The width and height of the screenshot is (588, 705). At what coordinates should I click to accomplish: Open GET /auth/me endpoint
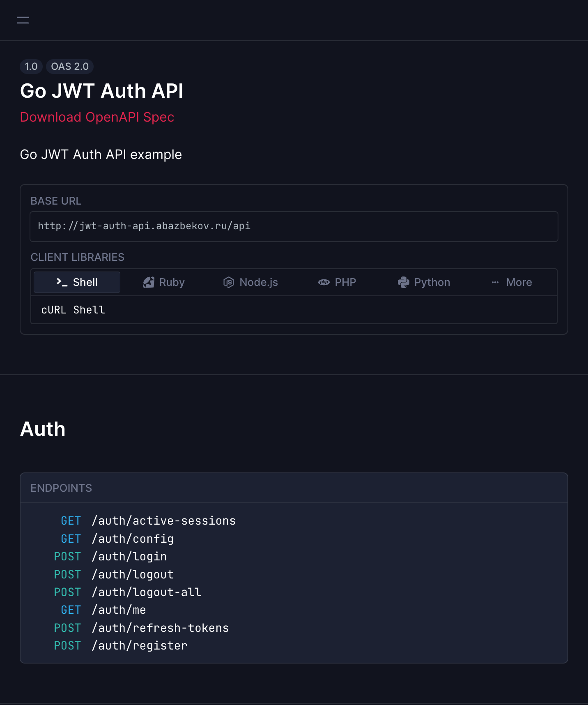(x=103, y=610)
